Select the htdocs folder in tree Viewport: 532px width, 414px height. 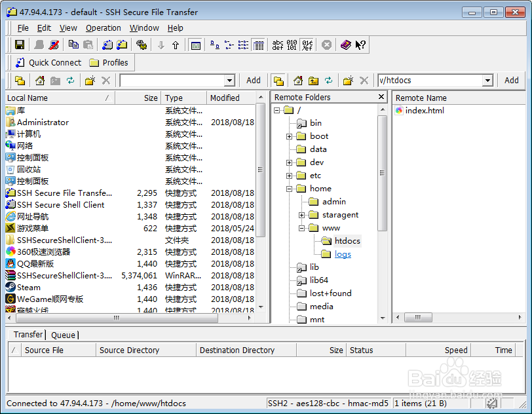pos(347,241)
